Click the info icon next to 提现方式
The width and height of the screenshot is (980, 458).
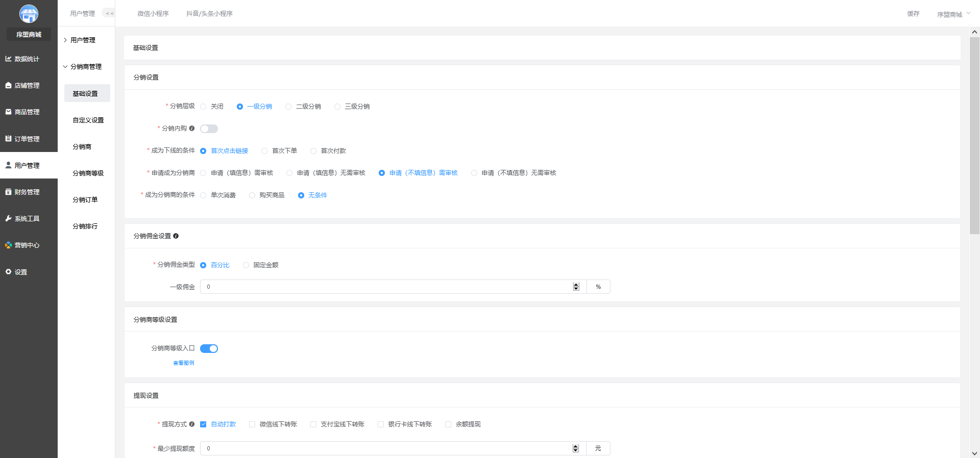click(192, 424)
